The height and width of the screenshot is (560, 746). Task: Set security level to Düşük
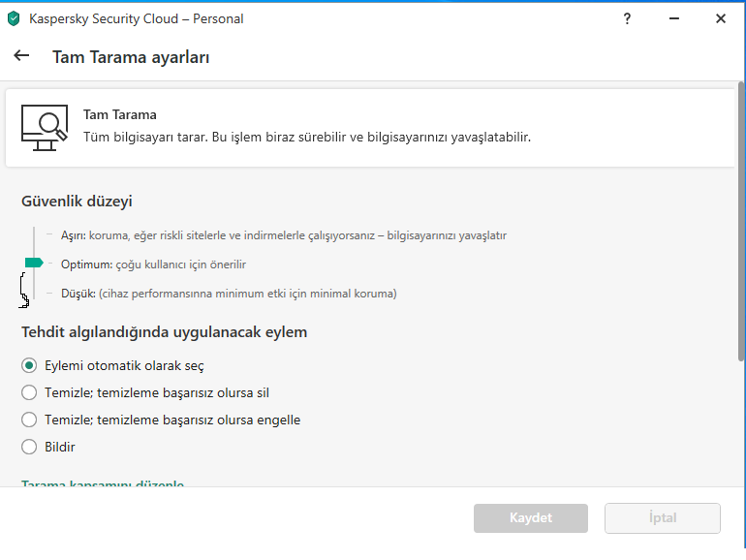(229, 294)
